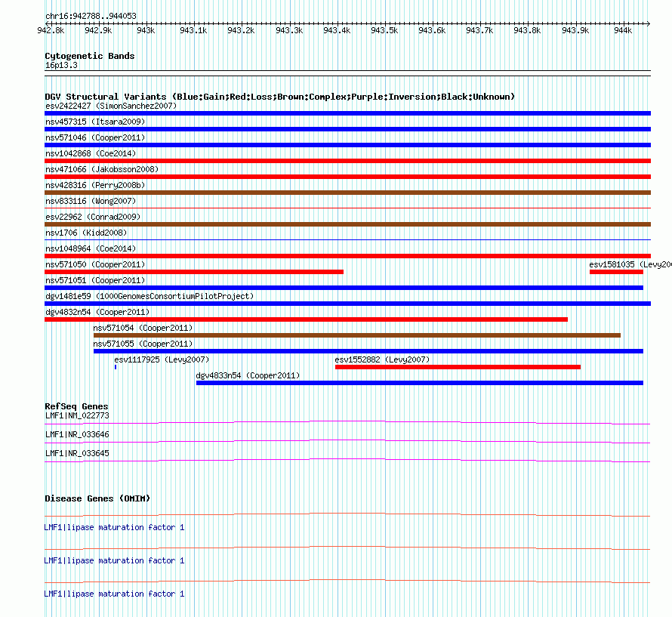Screen dimensions: 672x617
Task: Open the third LMF1|lipase maturation factor 1 link
Action: pyautogui.click(x=115, y=594)
